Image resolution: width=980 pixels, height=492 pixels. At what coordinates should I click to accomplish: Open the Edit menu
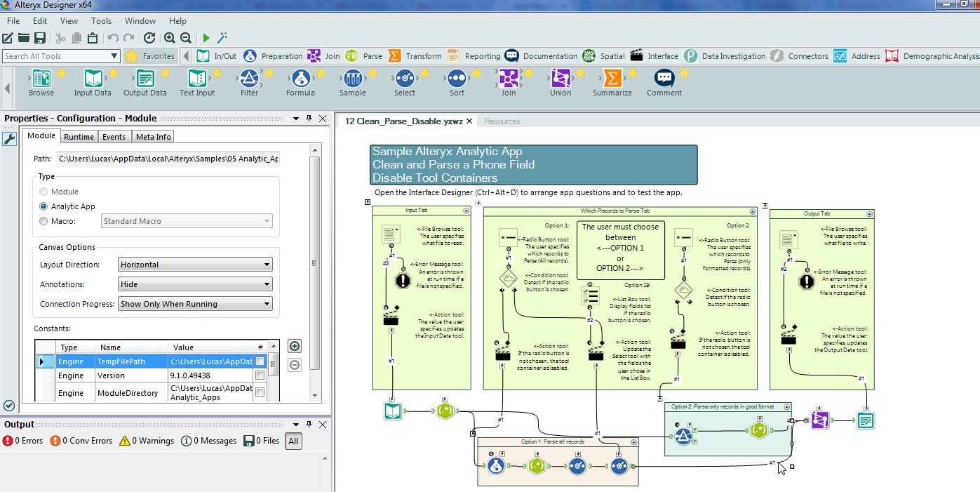click(x=40, y=21)
